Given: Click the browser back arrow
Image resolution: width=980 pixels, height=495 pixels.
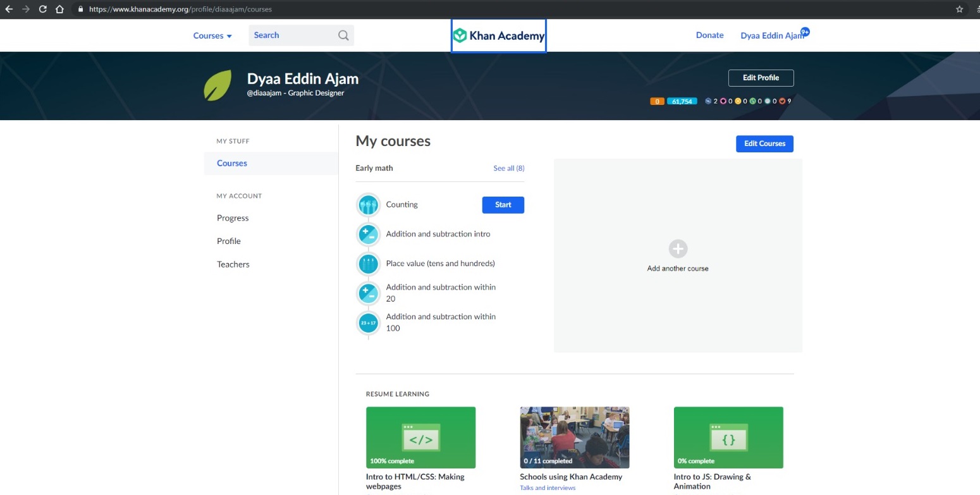Looking at the screenshot, I should click(9, 9).
